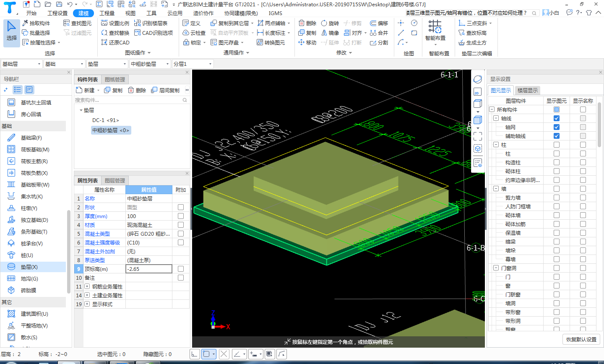The width and height of the screenshot is (604, 364).
Task: Click the 顶标高 value field -2.65
Action: point(149,269)
